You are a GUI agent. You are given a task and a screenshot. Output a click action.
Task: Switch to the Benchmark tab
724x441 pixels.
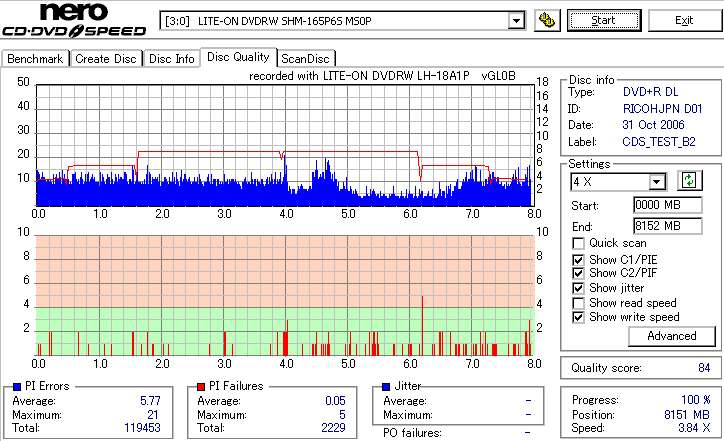click(x=35, y=59)
